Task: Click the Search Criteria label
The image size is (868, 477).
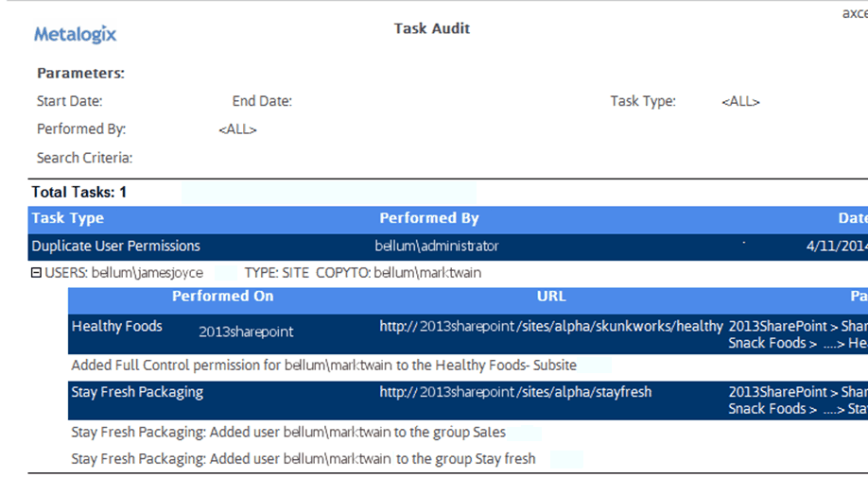Action: (84, 158)
